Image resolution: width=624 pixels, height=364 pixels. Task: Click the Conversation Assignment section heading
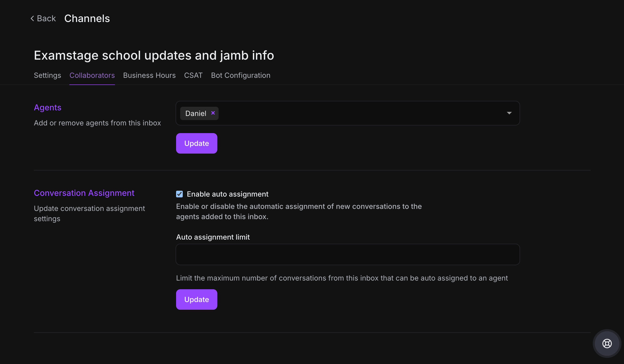[84, 193]
